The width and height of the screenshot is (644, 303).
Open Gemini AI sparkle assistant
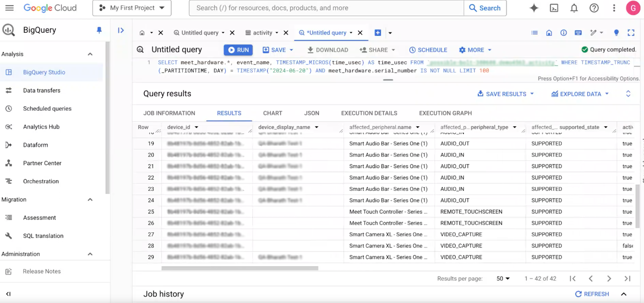(x=534, y=8)
